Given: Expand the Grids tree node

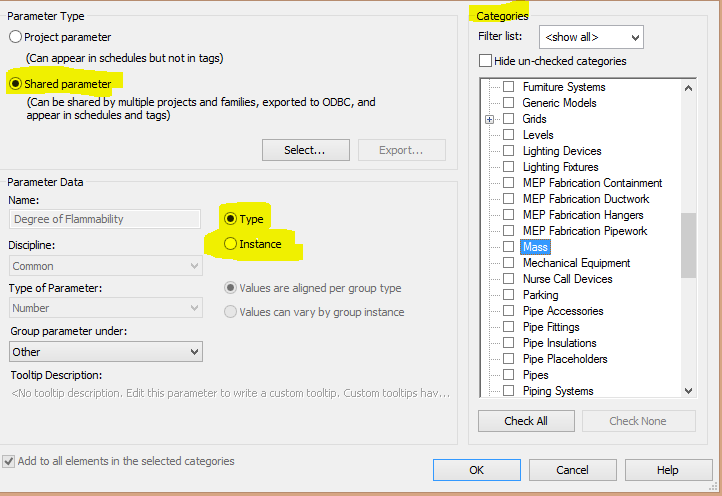Looking at the screenshot, I should click(x=489, y=119).
